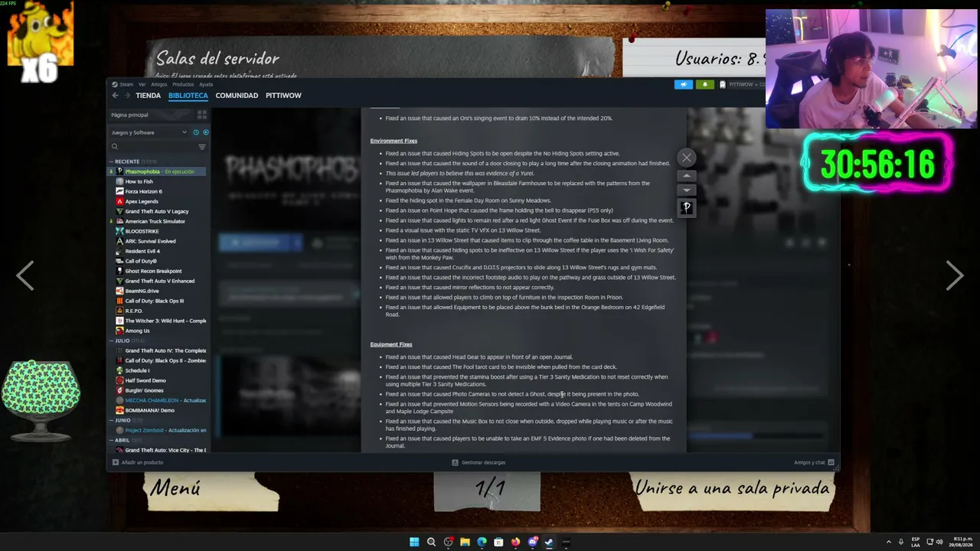Select Resident Evil 4 in the library
980x551 pixels.
[142, 251]
